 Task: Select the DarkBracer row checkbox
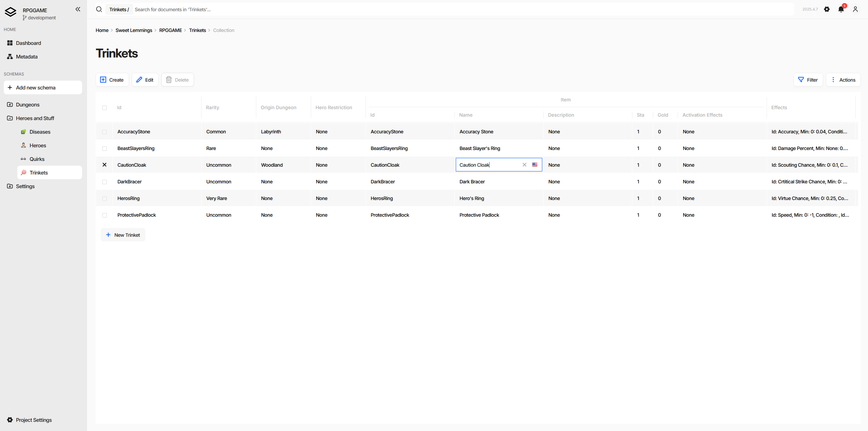105,182
